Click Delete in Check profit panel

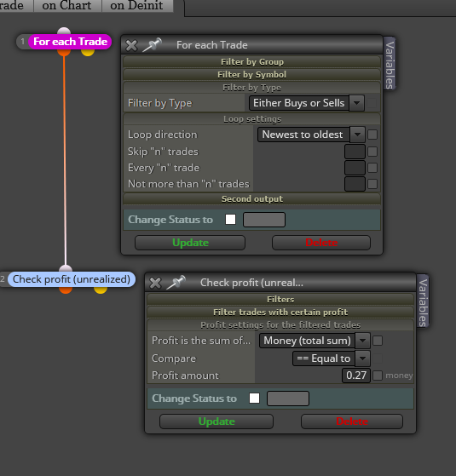352,422
